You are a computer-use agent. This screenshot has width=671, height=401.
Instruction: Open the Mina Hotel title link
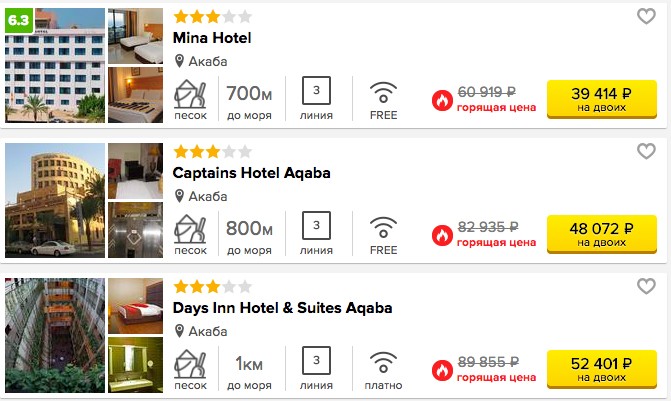(212, 38)
